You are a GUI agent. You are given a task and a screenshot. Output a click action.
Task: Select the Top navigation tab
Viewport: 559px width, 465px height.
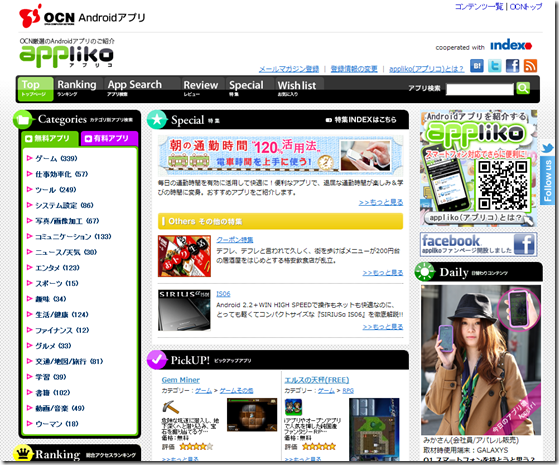point(35,88)
